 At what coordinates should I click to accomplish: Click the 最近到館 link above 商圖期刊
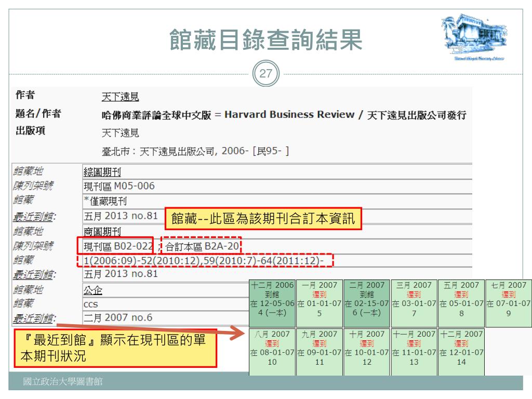pyautogui.click(x=34, y=217)
